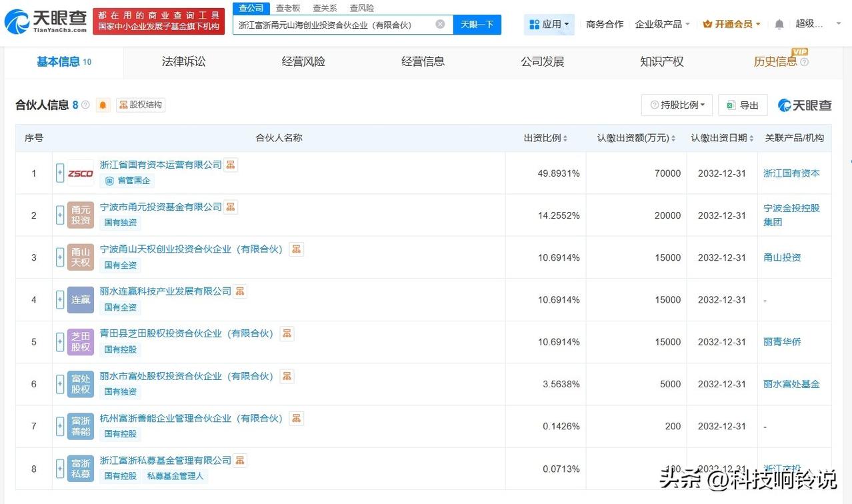Click the 富处股权 company logo
The image size is (852, 504).
coord(81,384)
